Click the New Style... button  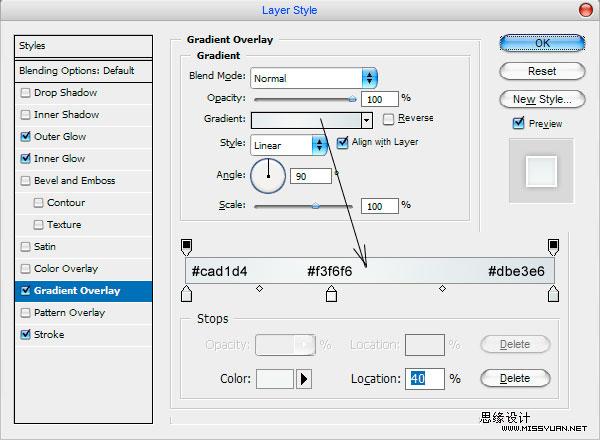(542, 99)
